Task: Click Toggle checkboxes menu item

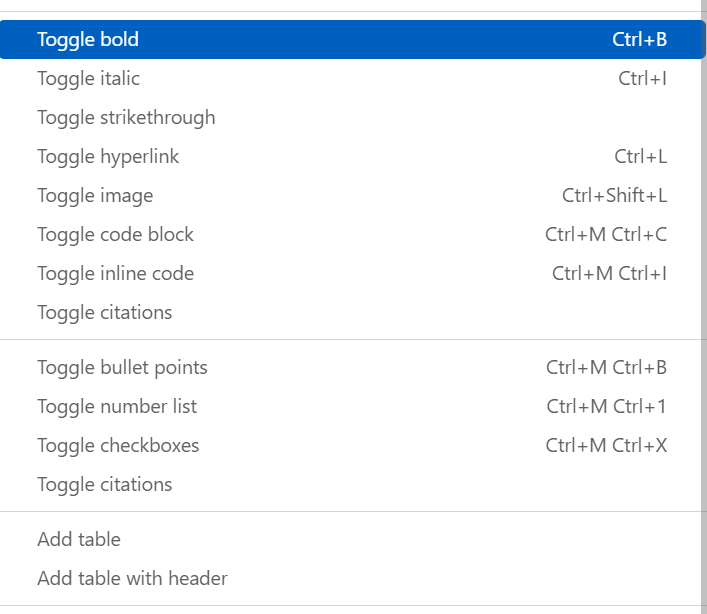Action: coord(118,446)
